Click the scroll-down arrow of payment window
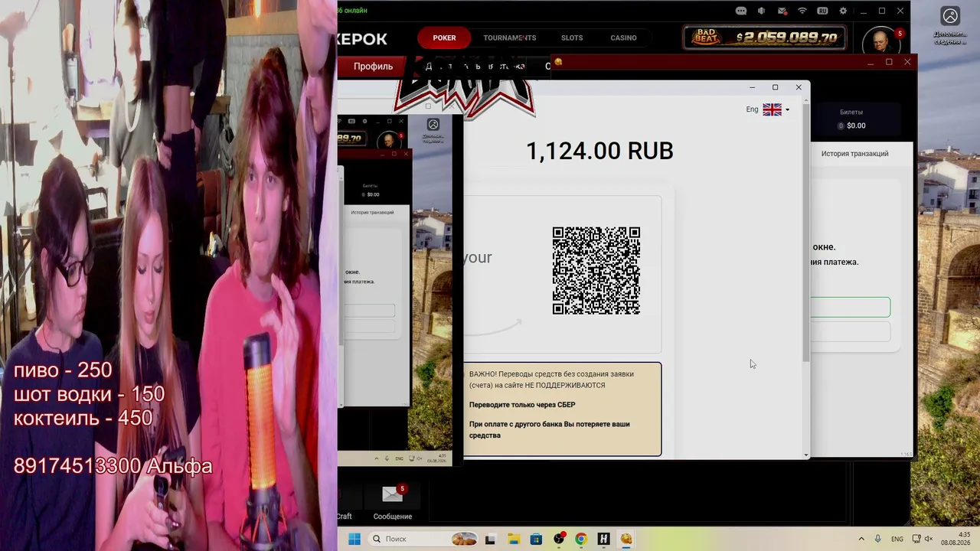Viewport: 980px width, 551px height. click(805, 455)
